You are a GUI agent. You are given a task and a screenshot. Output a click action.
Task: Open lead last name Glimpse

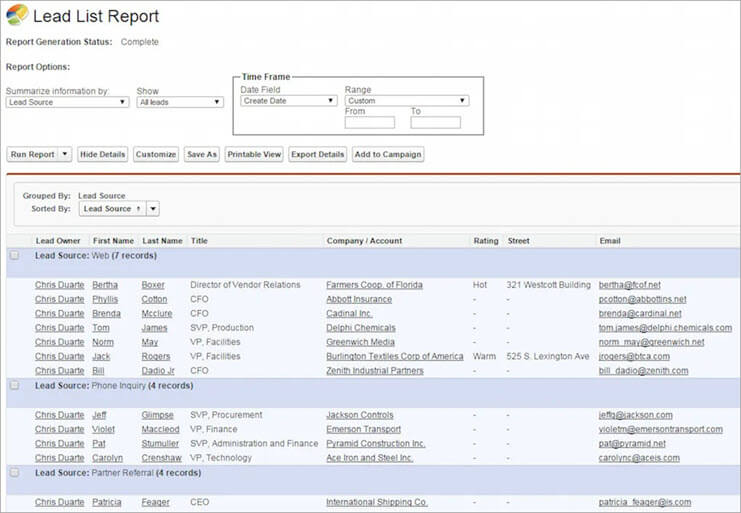157,415
